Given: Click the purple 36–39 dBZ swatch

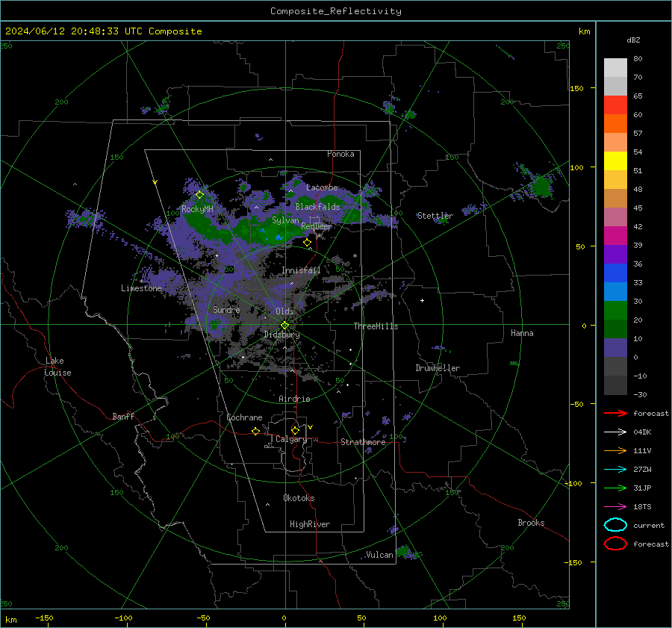Looking at the screenshot, I should click(x=615, y=255).
